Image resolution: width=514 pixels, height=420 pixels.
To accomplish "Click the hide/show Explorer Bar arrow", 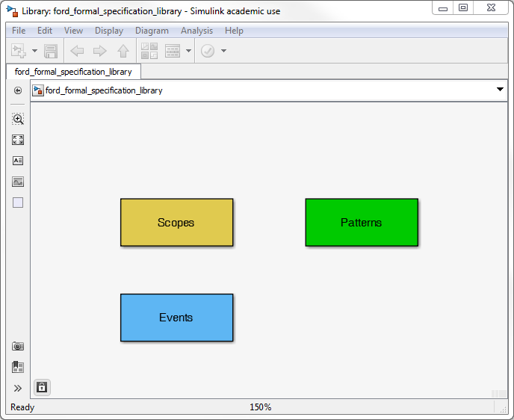I will 18,90.
